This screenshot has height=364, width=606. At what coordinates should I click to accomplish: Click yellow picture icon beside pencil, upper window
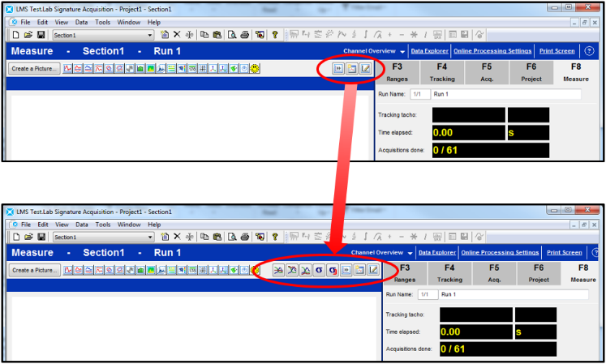click(352, 69)
